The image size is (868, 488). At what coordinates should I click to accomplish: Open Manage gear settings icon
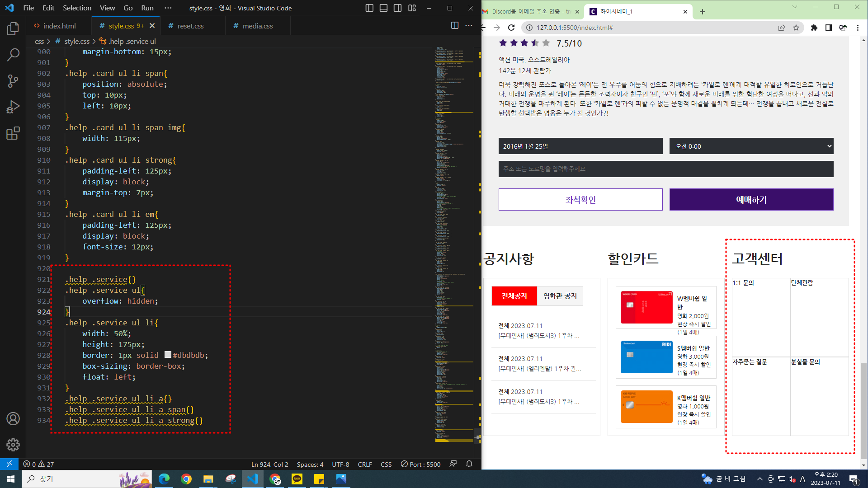tap(13, 445)
